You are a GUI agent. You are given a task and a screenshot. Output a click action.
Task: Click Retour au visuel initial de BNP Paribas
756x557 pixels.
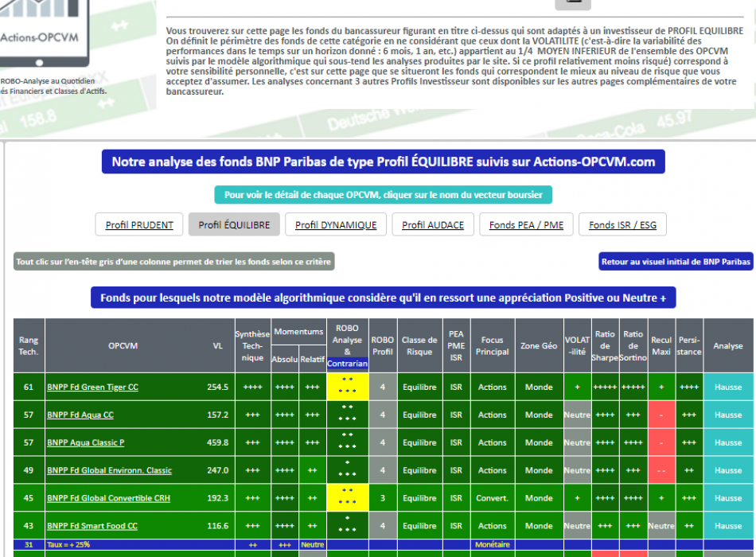676,261
